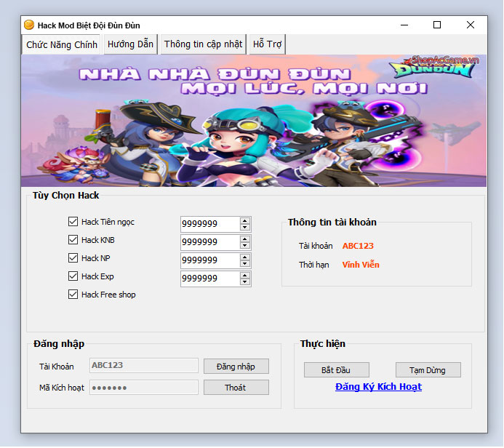The height and width of the screenshot is (448, 504).
Task: Open the Hướng Dẫn tab
Action: point(130,44)
